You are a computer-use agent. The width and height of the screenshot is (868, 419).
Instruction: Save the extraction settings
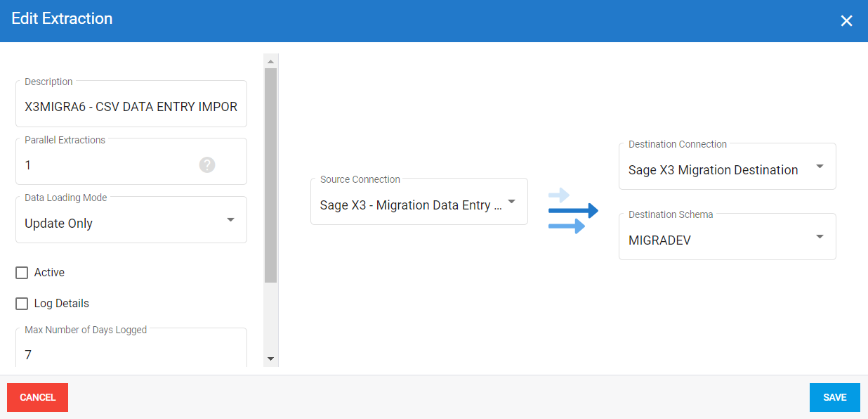coord(834,397)
